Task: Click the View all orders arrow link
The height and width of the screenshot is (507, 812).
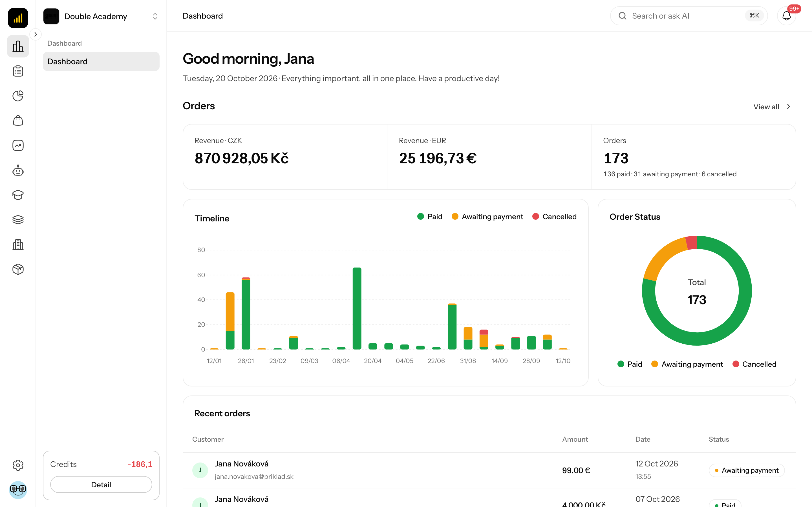Action: pos(772,107)
